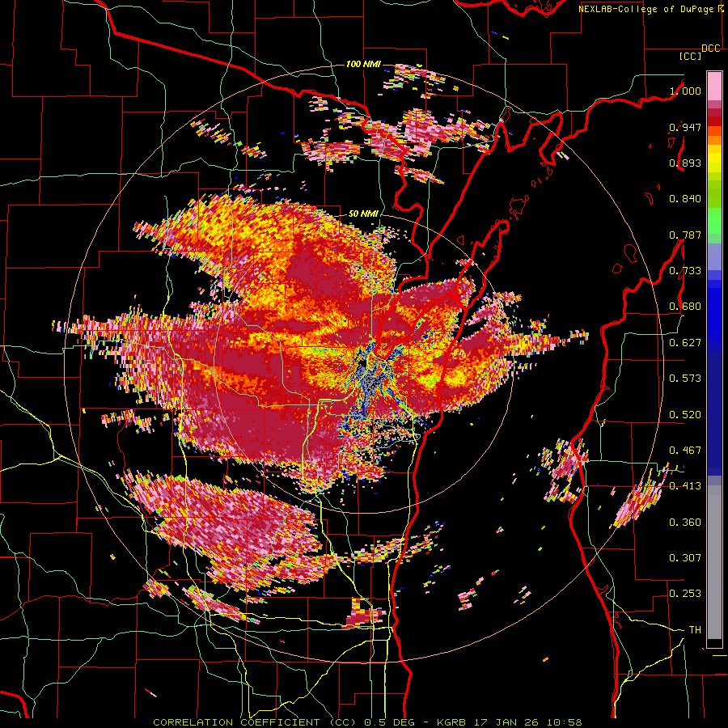Click the [CC] legend heading

click(691, 56)
